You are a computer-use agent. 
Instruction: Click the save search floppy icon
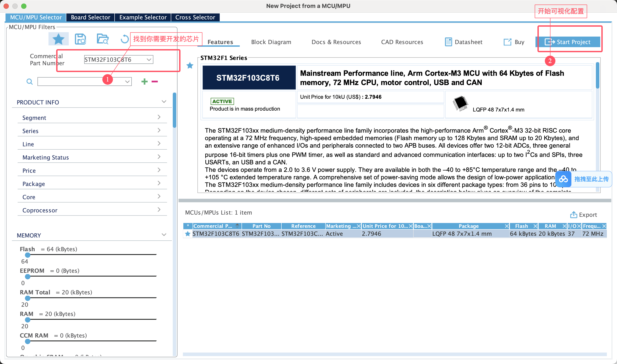click(80, 39)
